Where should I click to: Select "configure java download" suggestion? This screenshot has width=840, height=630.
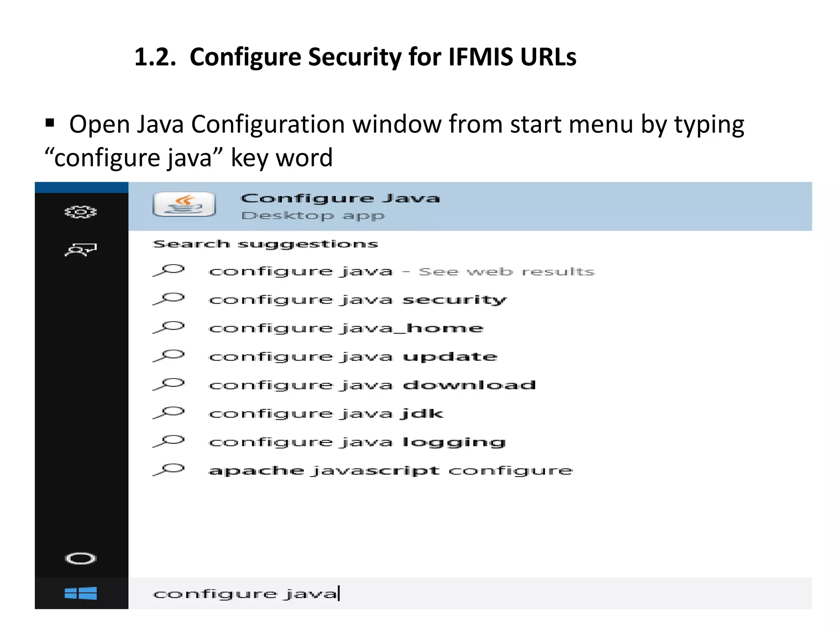pyautogui.click(x=372, y=385)
